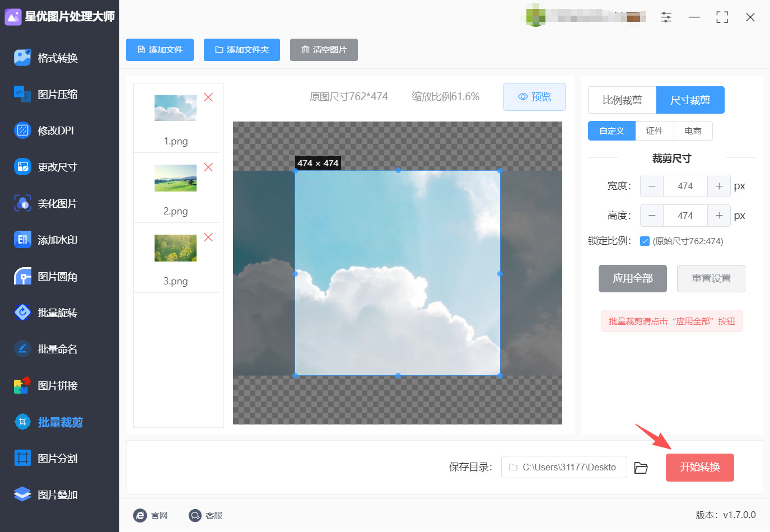The image size is (770, 532).
Task: Click the 预览 preview button
Action: pos(534,97)
